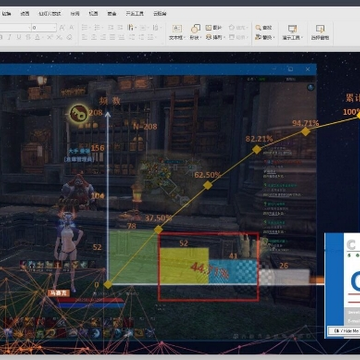Click the 查找 find button
360x360 pixels.
click(264, 28)
